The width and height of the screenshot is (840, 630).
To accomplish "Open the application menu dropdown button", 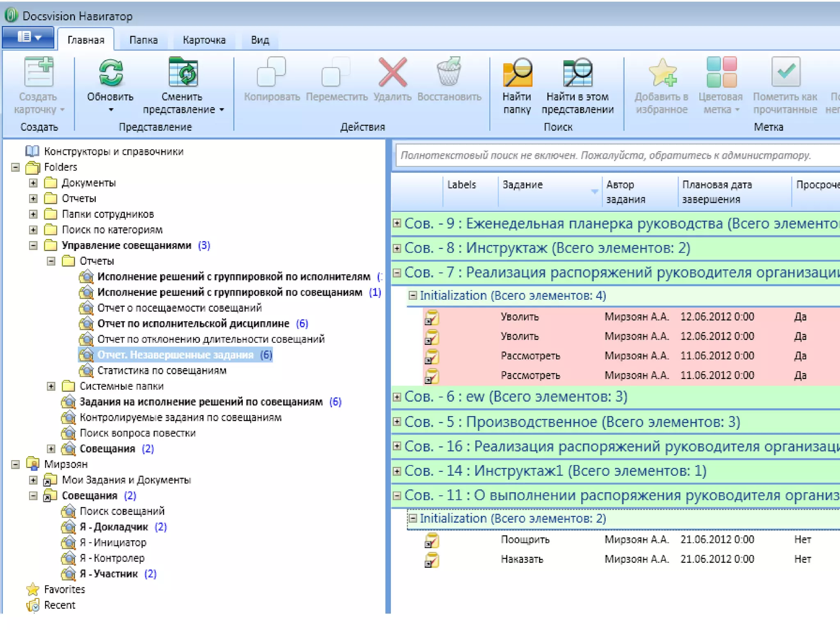I will [x=28, y=38].
